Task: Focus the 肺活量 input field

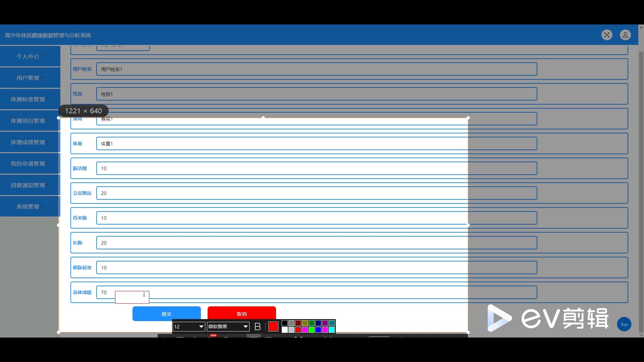Action: pos(317,168)
